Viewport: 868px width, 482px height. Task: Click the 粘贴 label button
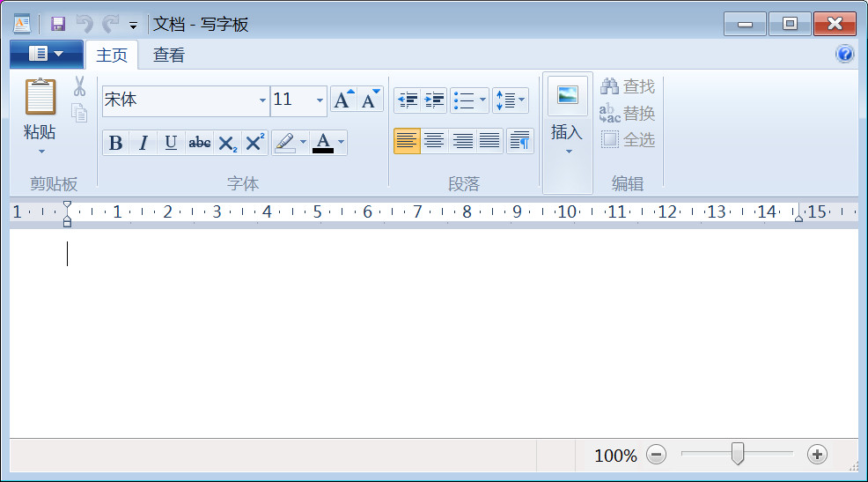tap(40, 132)
